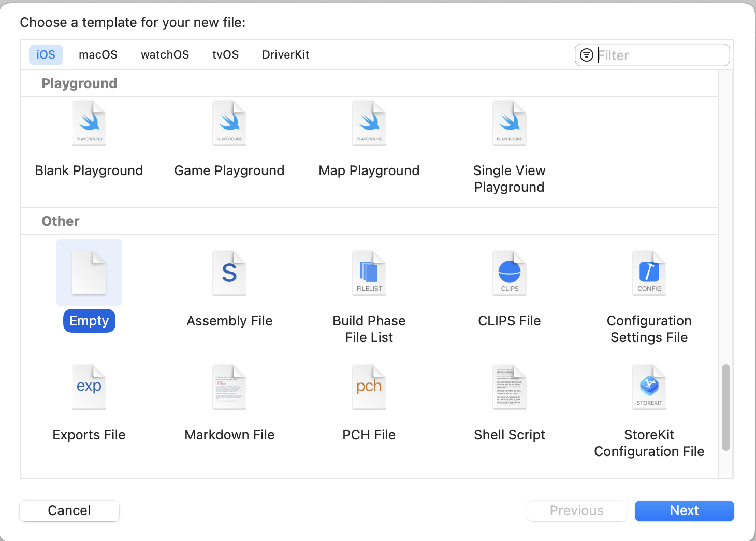Screen dimensions: 756x541
Task: Click the 'Markdown File' label
Action: click(x=229, y=435)
